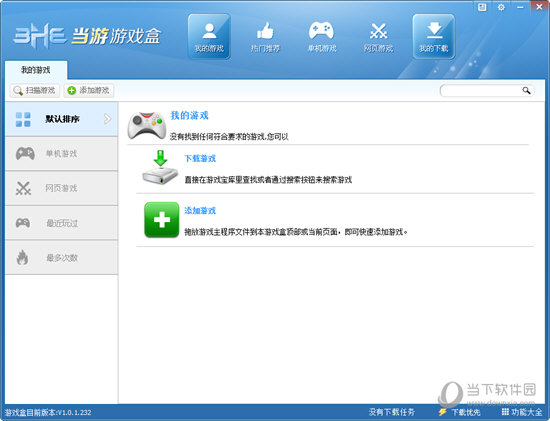Click 下载优先 in the status bar
This screenshot has width=550, height=421.
[x=466, y=412]
